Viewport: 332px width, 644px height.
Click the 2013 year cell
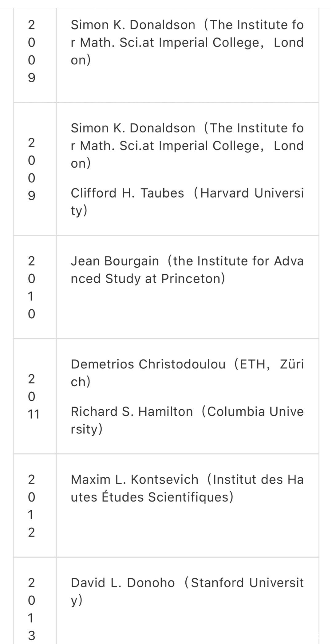[32, 609]
